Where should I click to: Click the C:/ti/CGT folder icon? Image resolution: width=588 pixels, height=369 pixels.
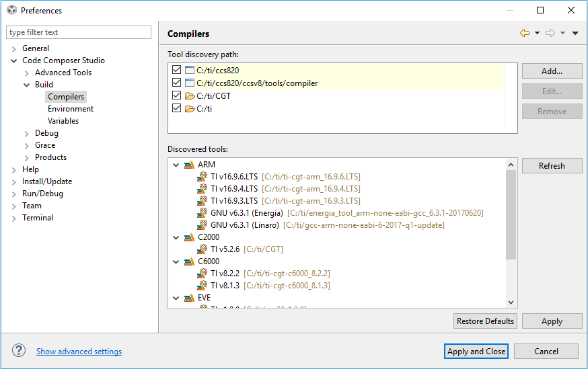[x=189, y=96]
